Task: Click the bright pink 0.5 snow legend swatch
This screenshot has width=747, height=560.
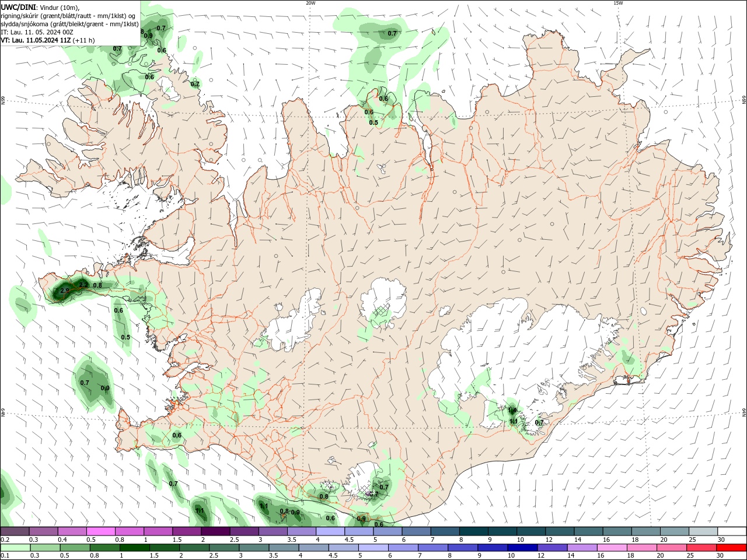Action: click(x=100, y=531)
